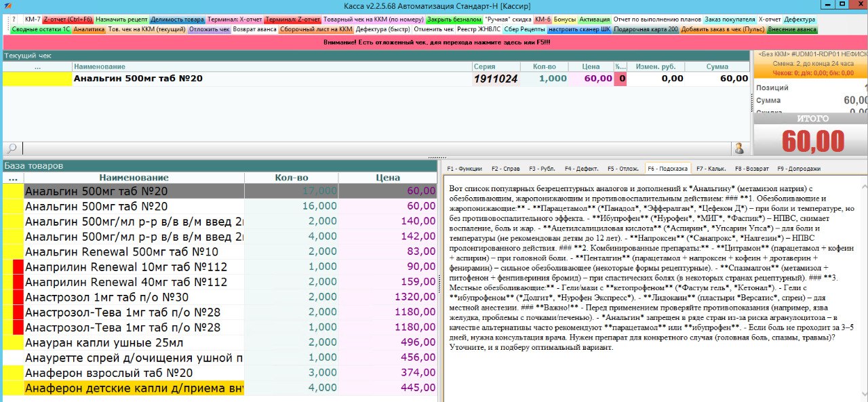The height and width of the screenshot is (402, 868).
Task: Click Дефектура (быстр)
Action: [x=382, y=29]
